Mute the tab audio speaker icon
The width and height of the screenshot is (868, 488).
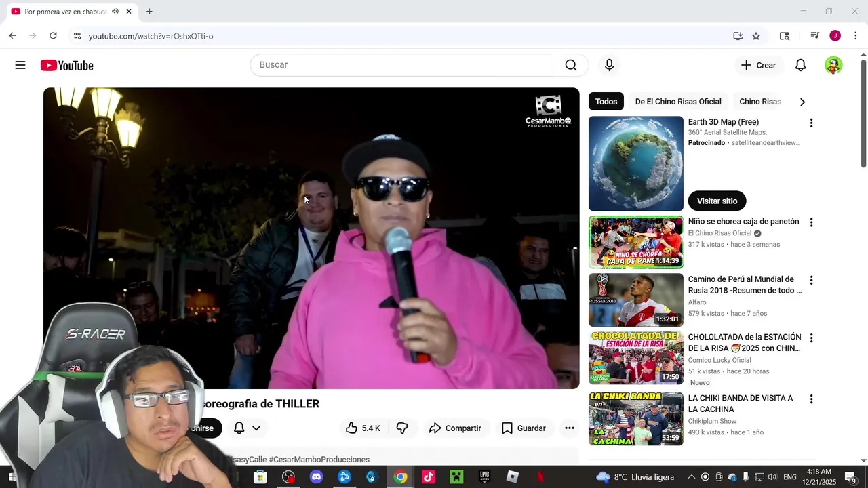115,12
